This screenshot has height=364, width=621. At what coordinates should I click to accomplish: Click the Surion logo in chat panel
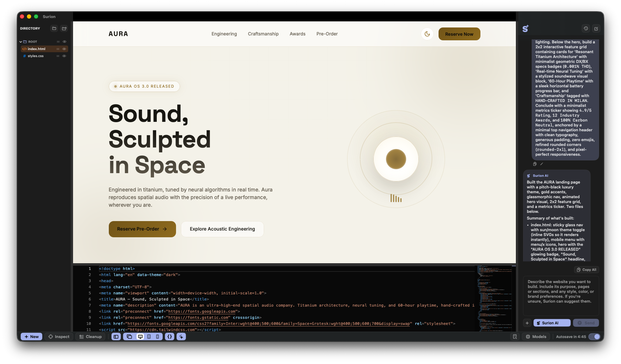(x=525, y=28)
